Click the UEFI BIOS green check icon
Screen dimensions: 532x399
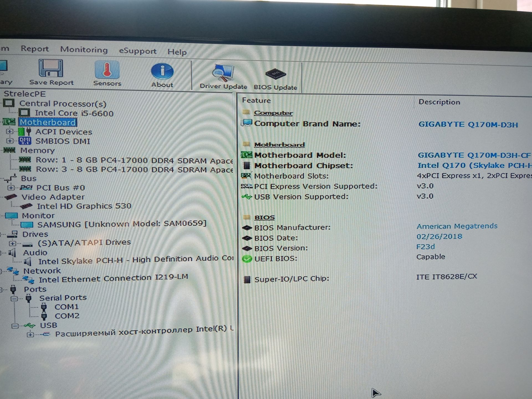(x=247, y=259)
